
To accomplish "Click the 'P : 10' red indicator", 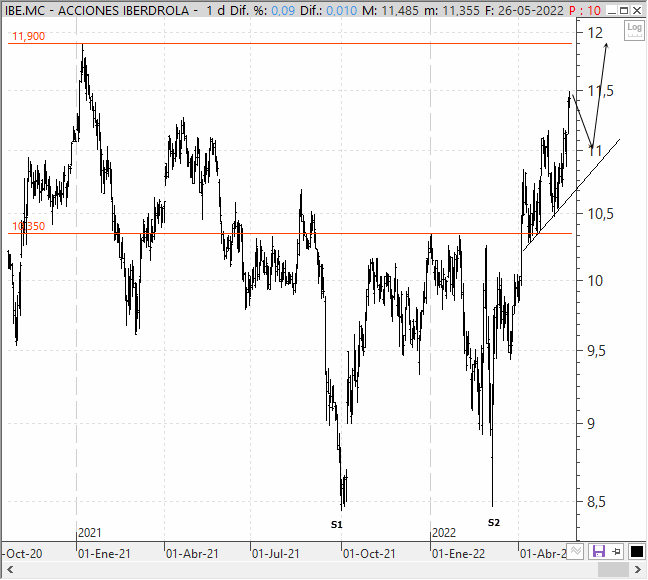I will pos(584,10).
